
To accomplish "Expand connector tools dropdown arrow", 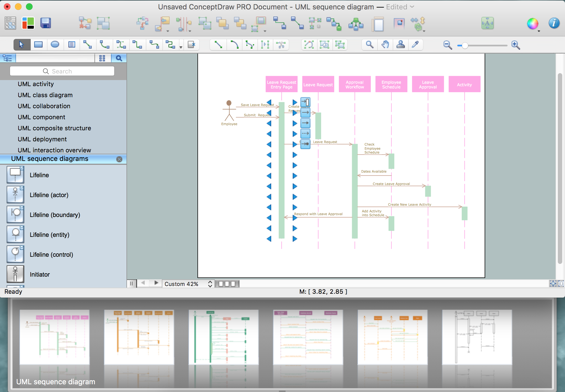I will [181, 47].
